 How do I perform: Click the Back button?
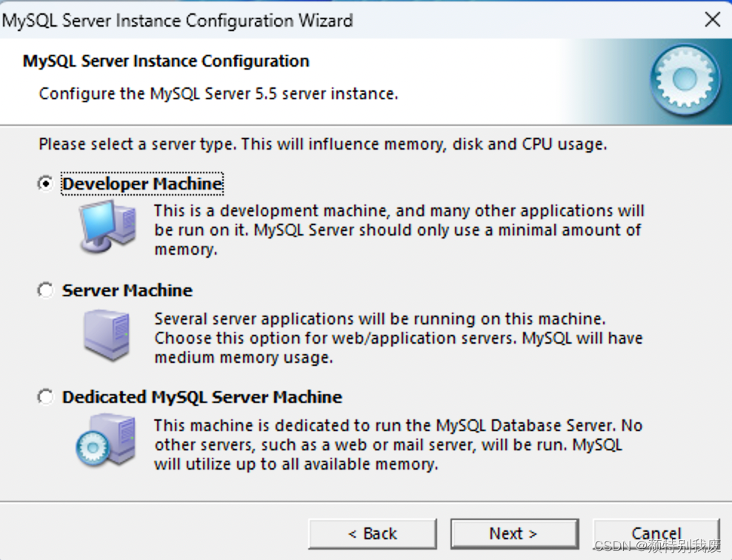pos(374,533)
